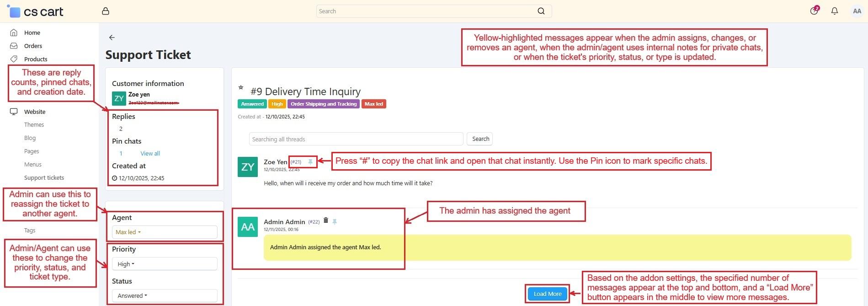
Task: Click the orange High priority tag
Action: tap(277, 104)
